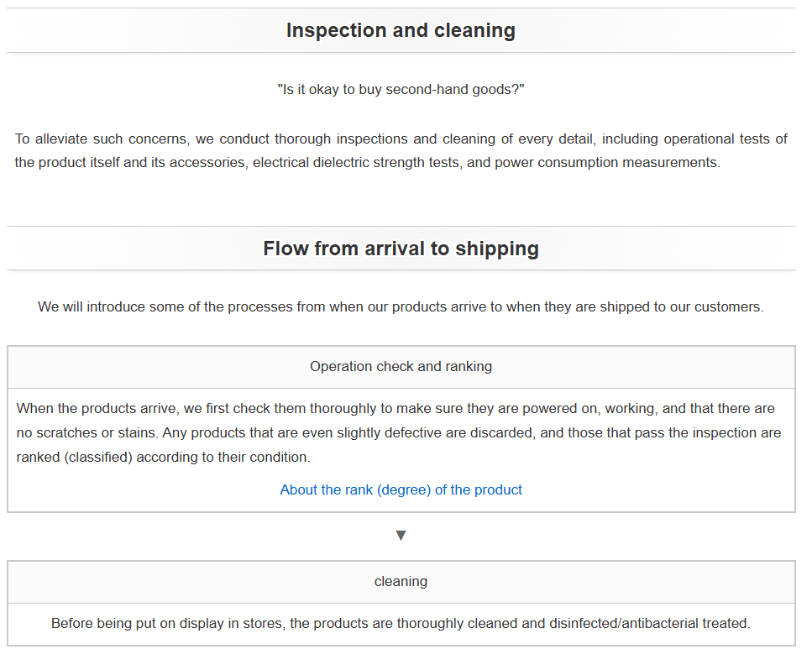This screenshot has height=649, width=812.
Task: Click the words "ranked (classified)" in the paragraph
Action: pos(75,458)
